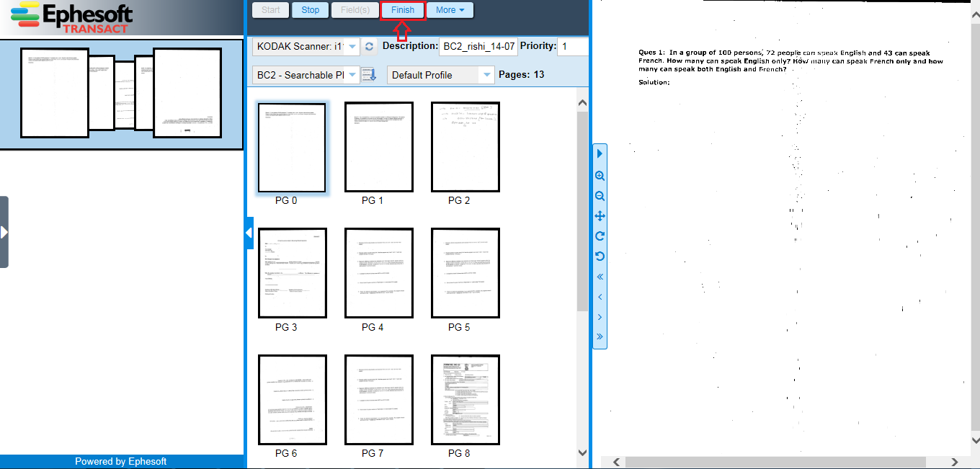Click the Field(s) button
Viewport: 980px width, 469px height.
click(355, 10)
